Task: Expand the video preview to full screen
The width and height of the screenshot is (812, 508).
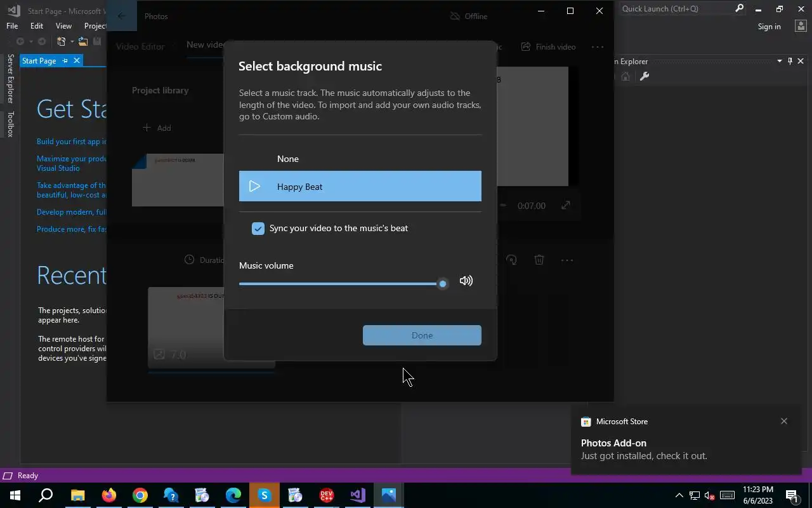Action: (x=566, y=205)
